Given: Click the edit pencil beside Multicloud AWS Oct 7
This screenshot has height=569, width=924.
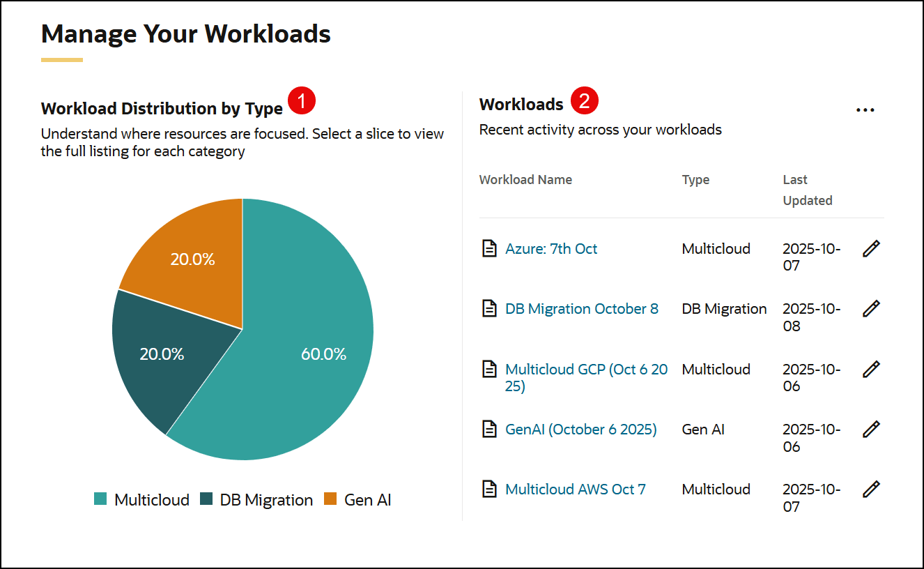Looking at the screenshot, I should [871, 489].
